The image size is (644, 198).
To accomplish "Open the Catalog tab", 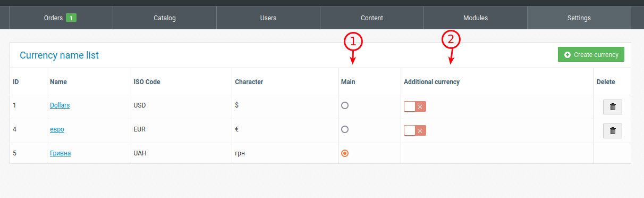I will click(165, 18).
